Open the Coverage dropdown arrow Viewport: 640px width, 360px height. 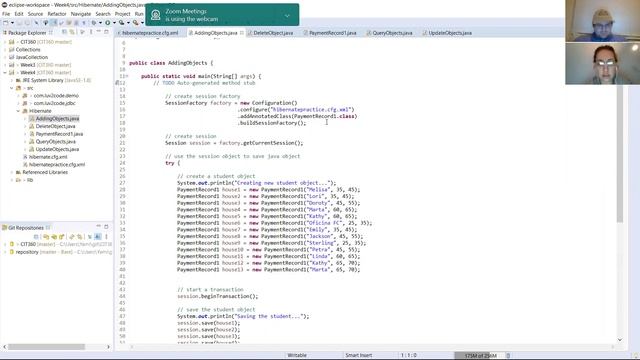129,23
